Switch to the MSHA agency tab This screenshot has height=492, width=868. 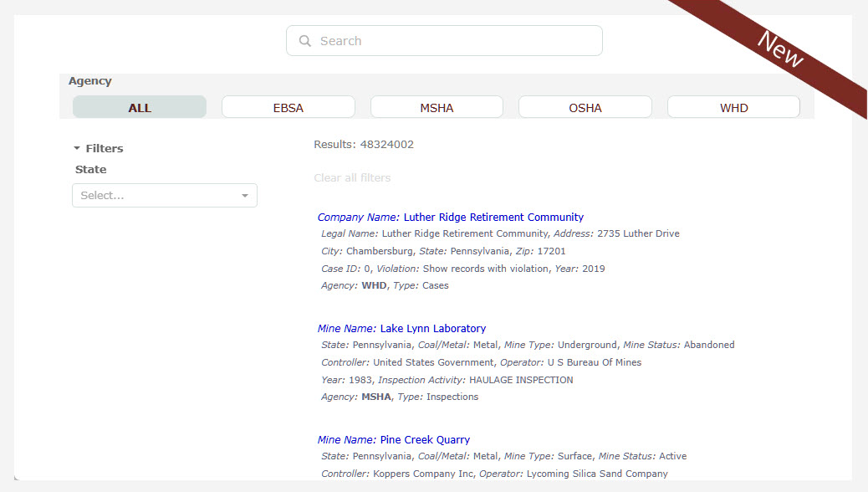437,107
